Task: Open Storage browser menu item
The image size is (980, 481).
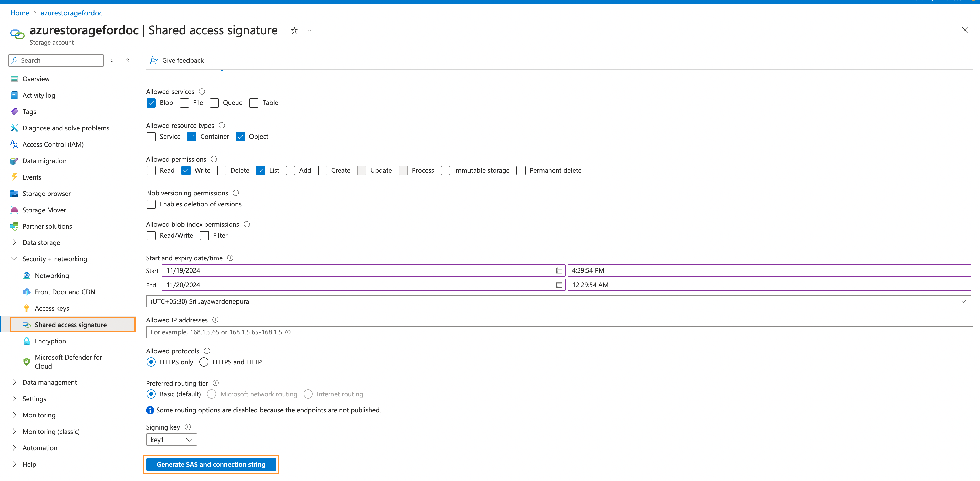Action: (x=46, y=194)
